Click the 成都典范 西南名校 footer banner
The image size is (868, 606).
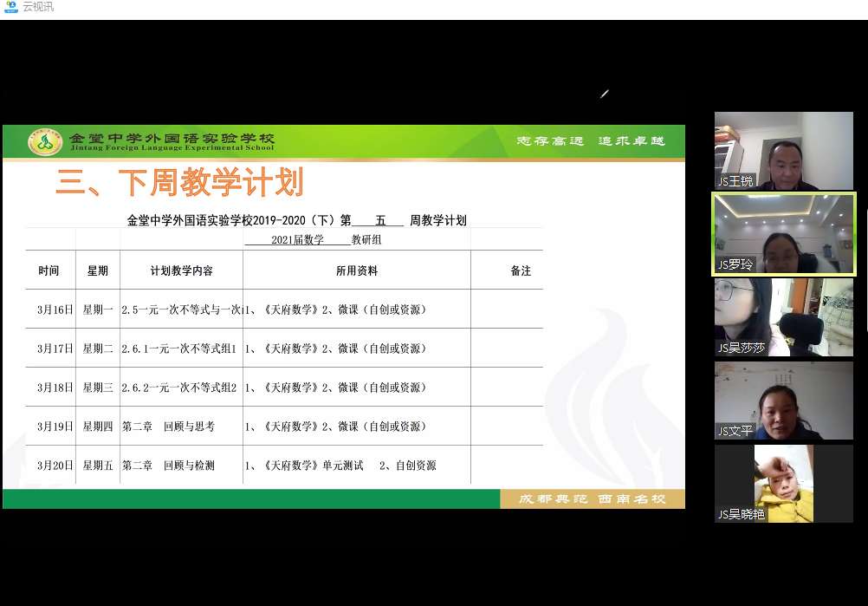pyautogui.click(x=592, y=499)
